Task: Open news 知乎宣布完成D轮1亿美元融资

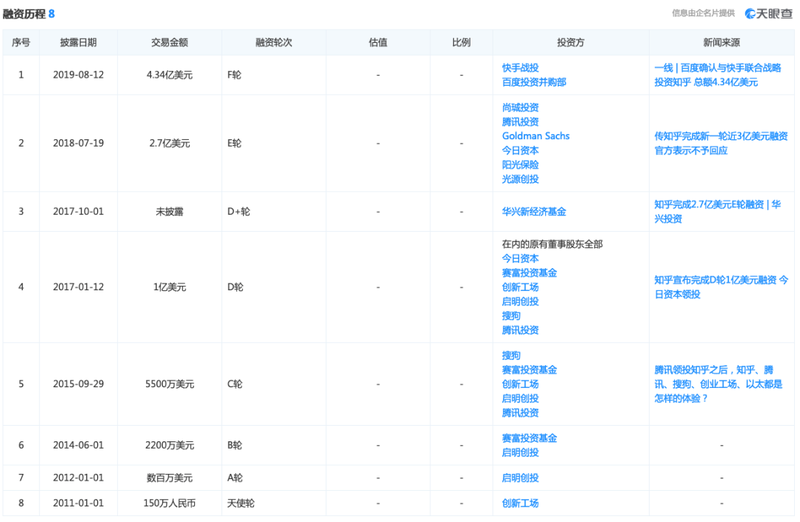Action: point(721,287)
